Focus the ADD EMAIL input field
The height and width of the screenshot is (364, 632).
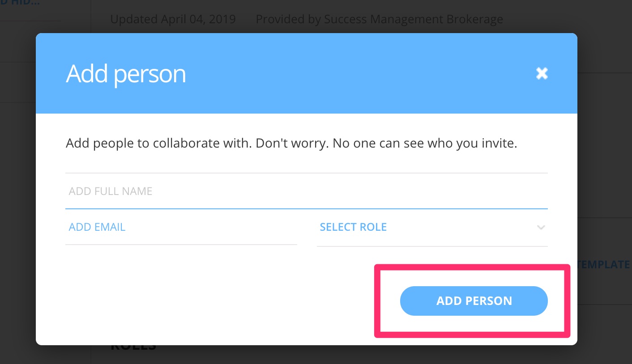pos(181,227)
